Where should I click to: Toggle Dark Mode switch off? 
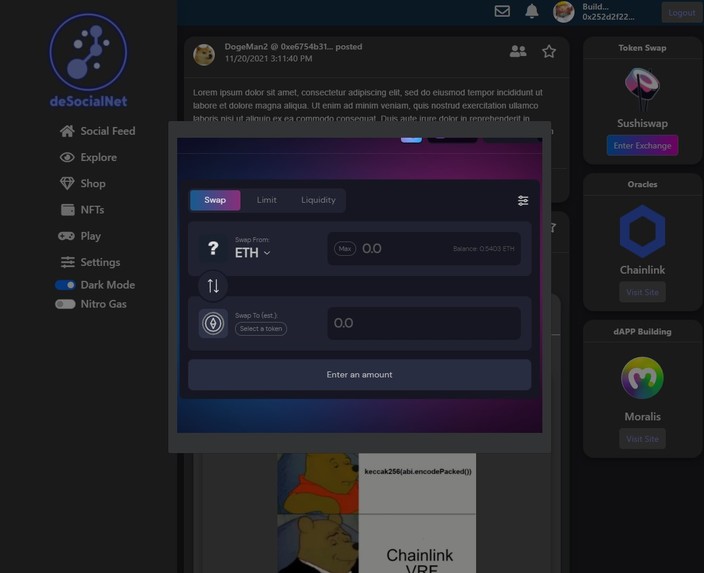(65, 285)
